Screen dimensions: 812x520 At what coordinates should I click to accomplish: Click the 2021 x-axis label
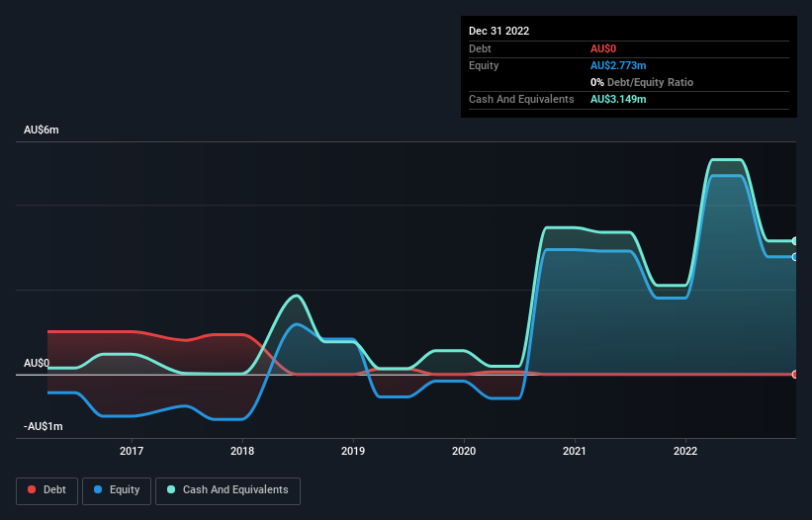pos(575,451)
